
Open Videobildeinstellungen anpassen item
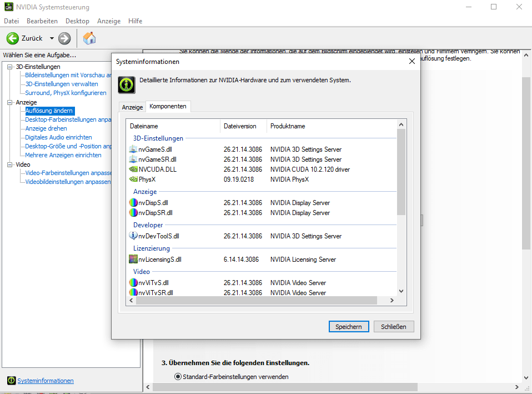tap(68, 182)
